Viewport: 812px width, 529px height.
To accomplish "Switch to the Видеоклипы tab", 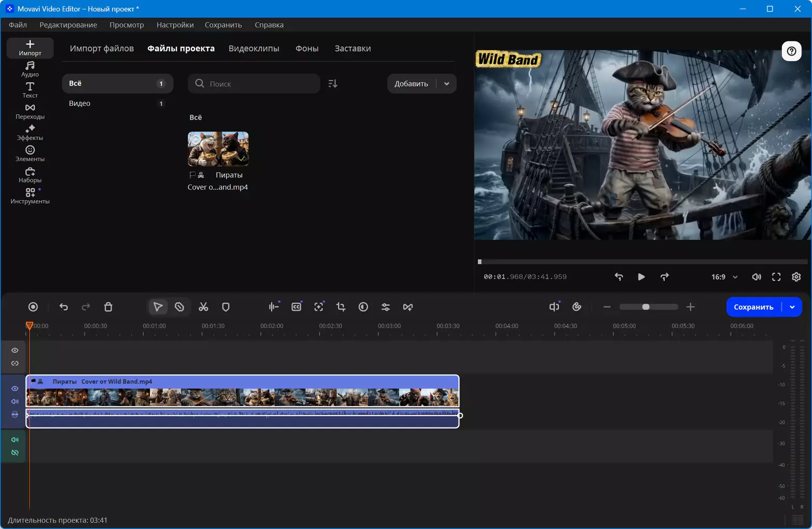I will tap(254, 48).
